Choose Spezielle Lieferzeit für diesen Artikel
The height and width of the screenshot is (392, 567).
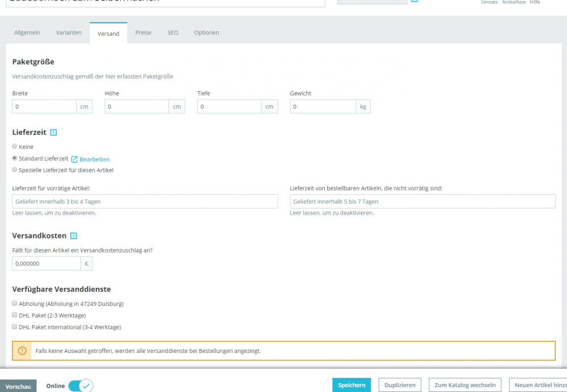coord(15,170)
